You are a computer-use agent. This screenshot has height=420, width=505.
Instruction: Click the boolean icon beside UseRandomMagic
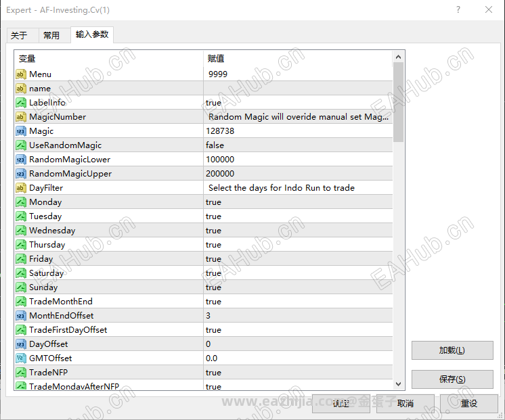[21, 145]
